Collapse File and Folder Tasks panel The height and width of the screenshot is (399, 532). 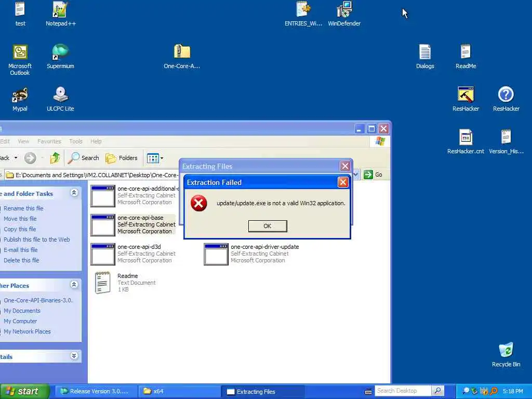point(74,193)
